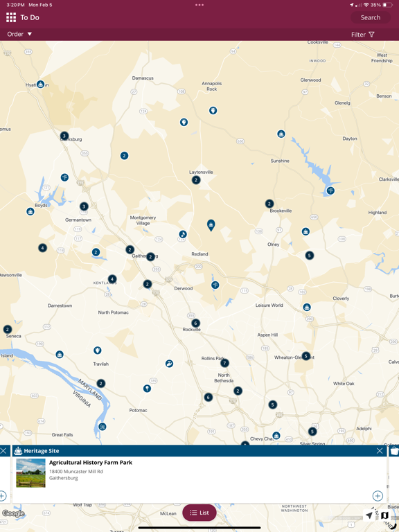Open the cluster of 2 on Gaithersburg label
This screenshot has height=532, width=399.
(150, 256)
